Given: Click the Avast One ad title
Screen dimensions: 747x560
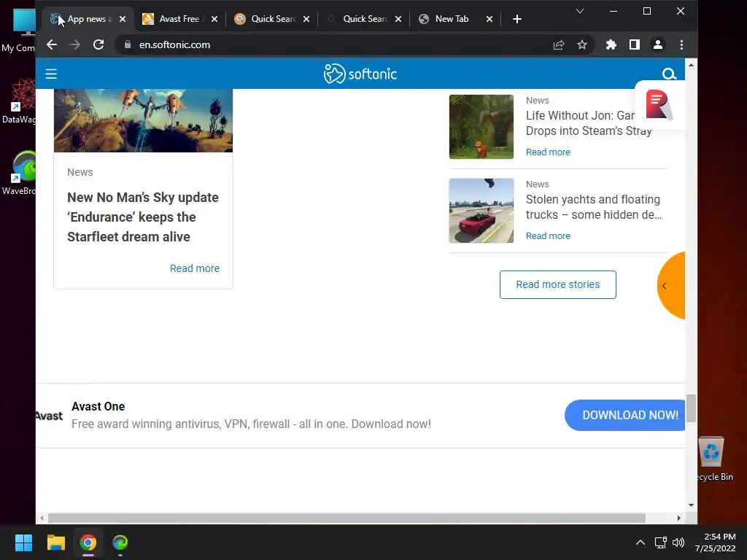Looking at the screenshot, I should tap(98, 406).
